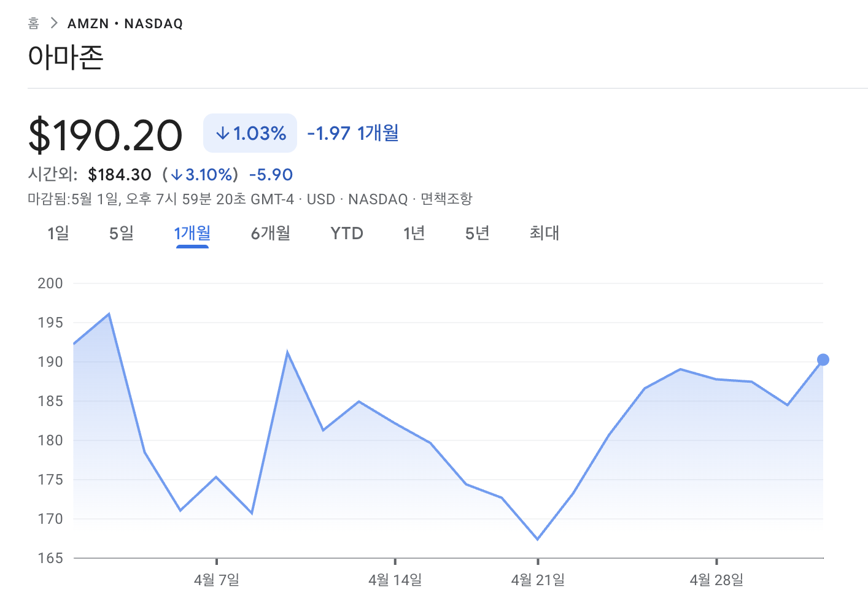Click the 4월 7일 axis marker
The width and height of the screenshot is (868, 606).
point(217,580)
